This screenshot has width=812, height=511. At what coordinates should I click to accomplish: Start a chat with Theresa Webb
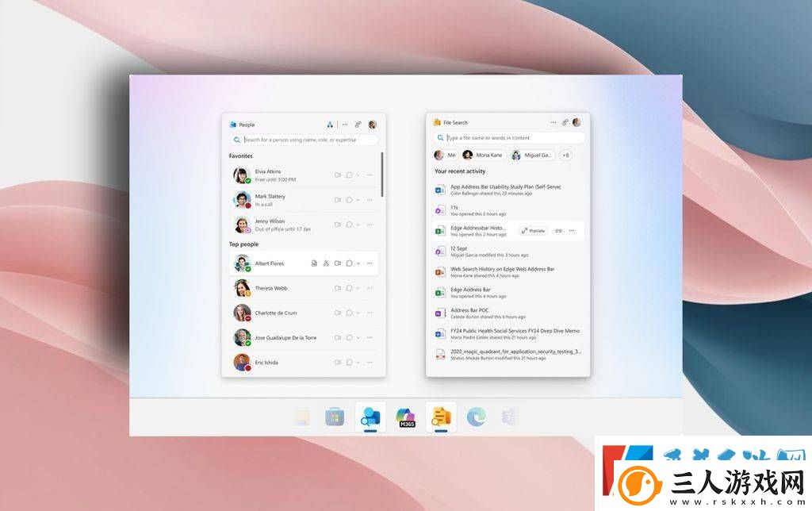click(x=350, y=288)
